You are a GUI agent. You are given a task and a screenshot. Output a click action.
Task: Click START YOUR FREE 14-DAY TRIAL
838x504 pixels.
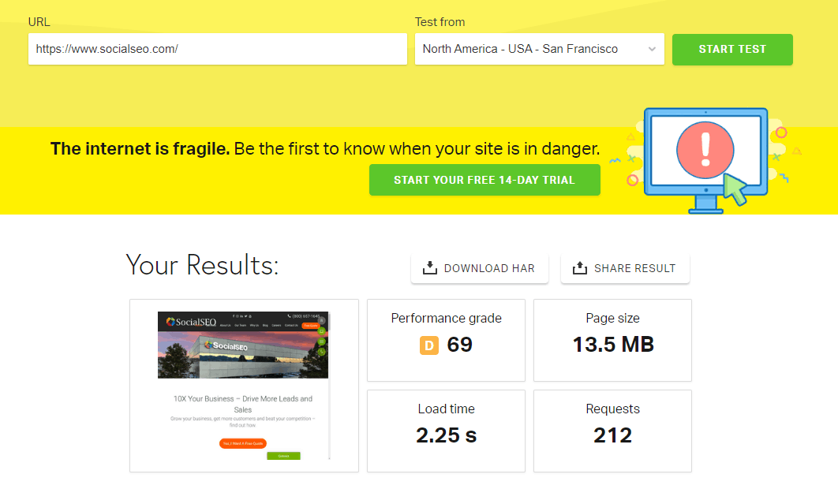[484, 179]
